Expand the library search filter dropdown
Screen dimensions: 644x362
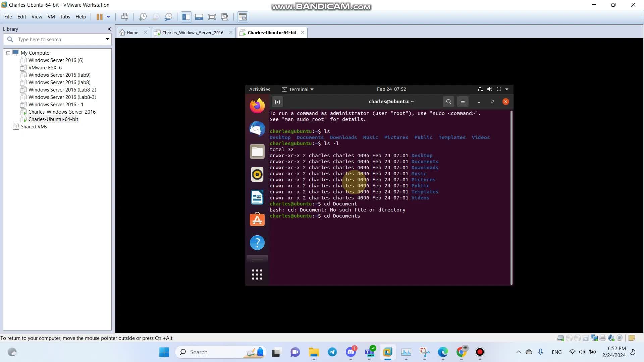pos(107,40)
